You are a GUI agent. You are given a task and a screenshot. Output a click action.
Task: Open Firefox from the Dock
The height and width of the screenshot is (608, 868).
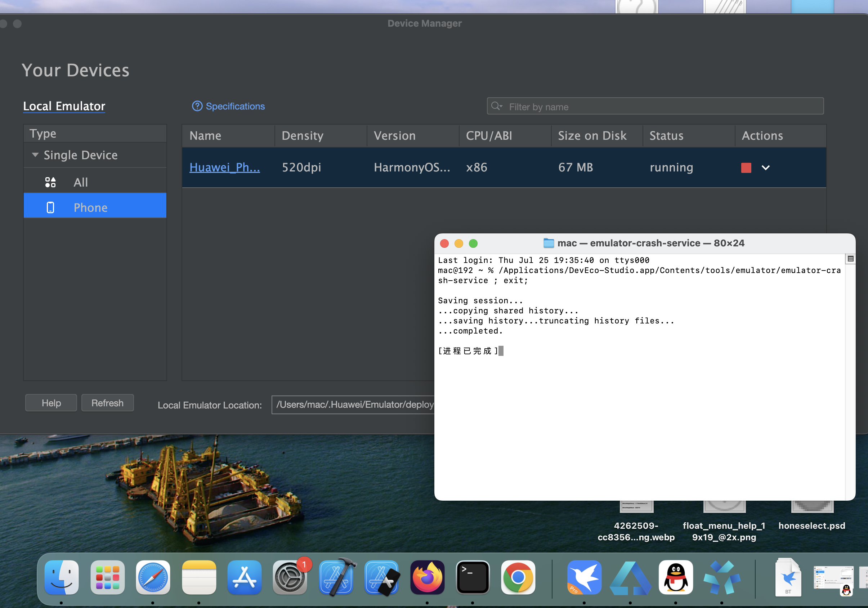427,577
